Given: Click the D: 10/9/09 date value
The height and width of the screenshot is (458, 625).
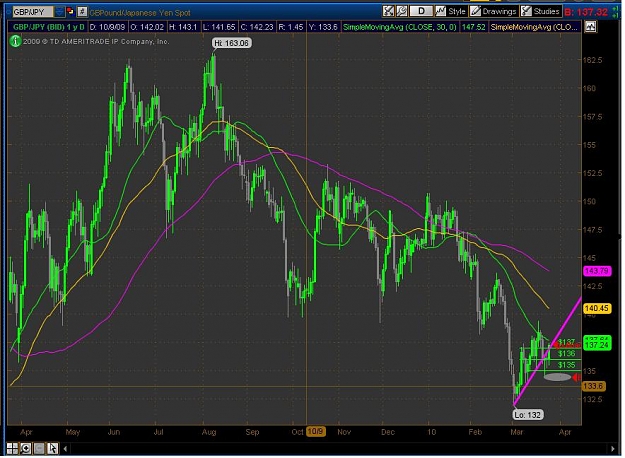Looking at the screenshot, I should (107, 27).
